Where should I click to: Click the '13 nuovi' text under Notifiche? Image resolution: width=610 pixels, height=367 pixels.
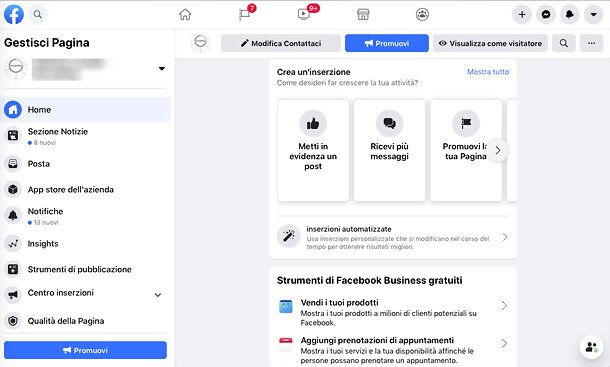(x=46, y=223)
